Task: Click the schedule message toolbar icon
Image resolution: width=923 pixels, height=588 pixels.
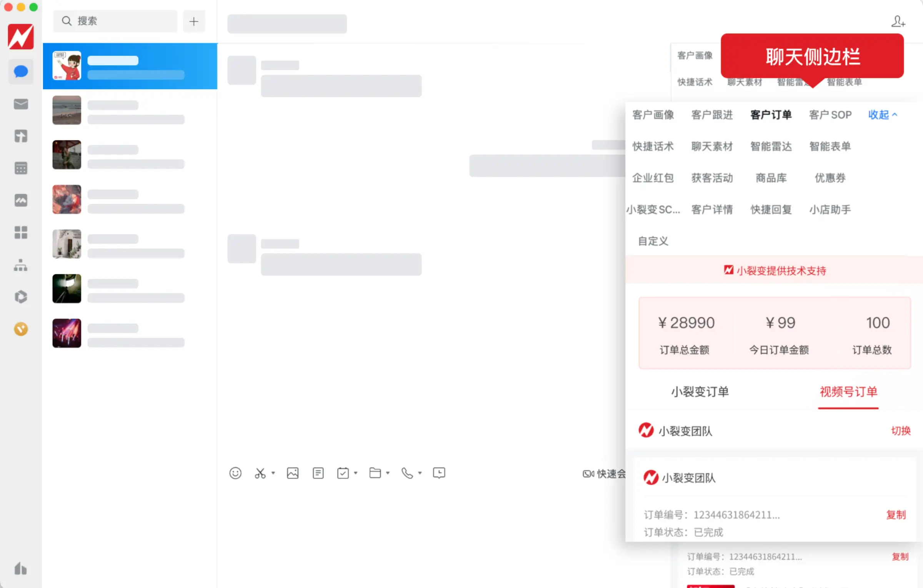Action: click(439, 473)
